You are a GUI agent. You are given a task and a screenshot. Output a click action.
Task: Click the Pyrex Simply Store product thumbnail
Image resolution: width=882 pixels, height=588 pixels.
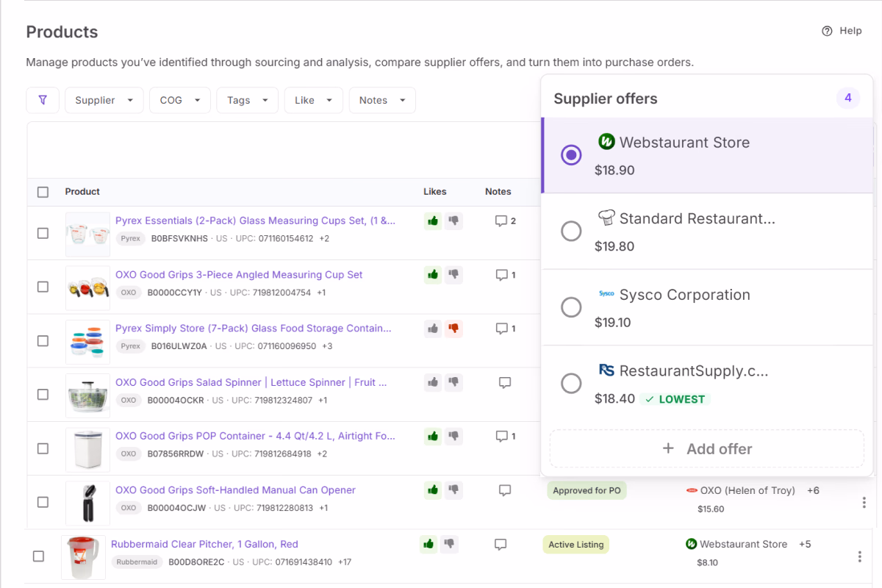click(x=87, y=341)
